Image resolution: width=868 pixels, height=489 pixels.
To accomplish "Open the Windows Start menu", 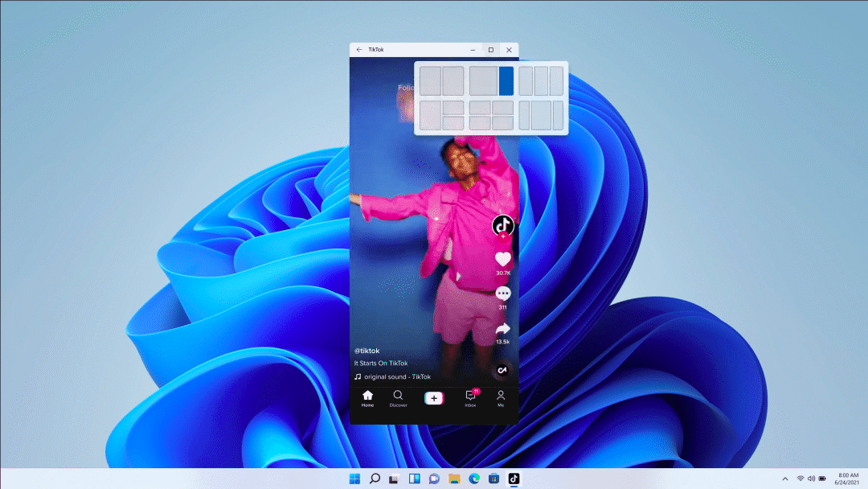I will [355, 479].
